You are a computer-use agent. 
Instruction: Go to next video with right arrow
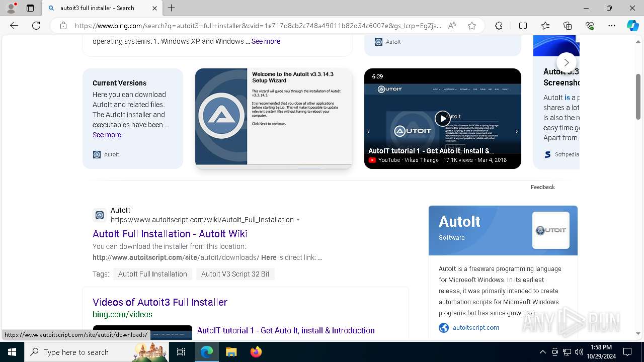pos(517,132)
